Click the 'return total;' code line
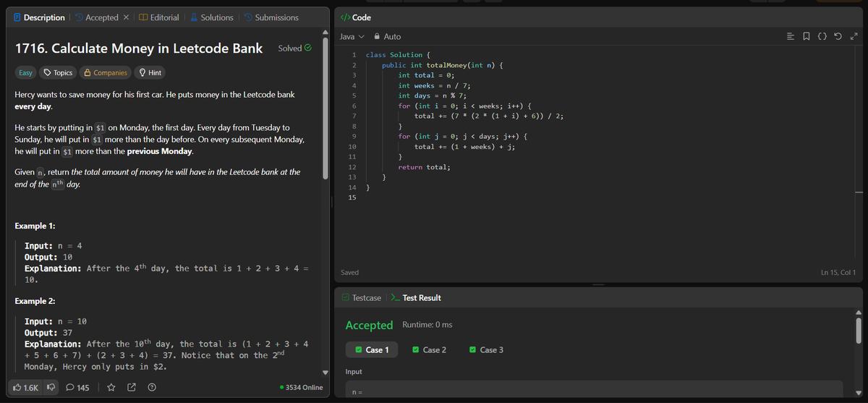The height and width of the screenshot is (403, 868). [424, 167]
